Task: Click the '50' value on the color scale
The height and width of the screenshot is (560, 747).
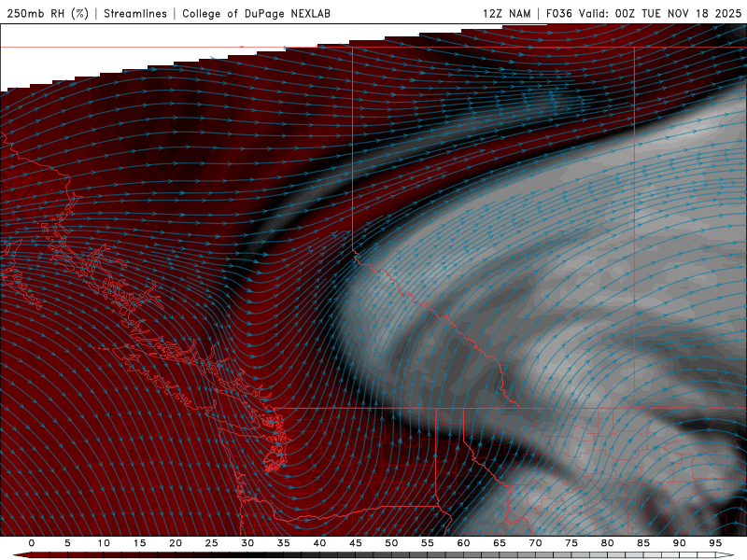Action: [x=391, y=543]
